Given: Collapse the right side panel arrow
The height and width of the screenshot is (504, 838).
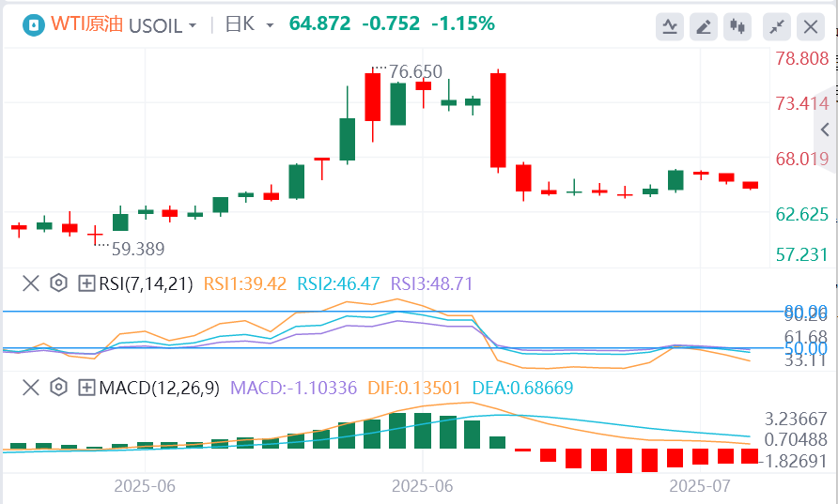Looking at the screenshot, I should [826, 129].
